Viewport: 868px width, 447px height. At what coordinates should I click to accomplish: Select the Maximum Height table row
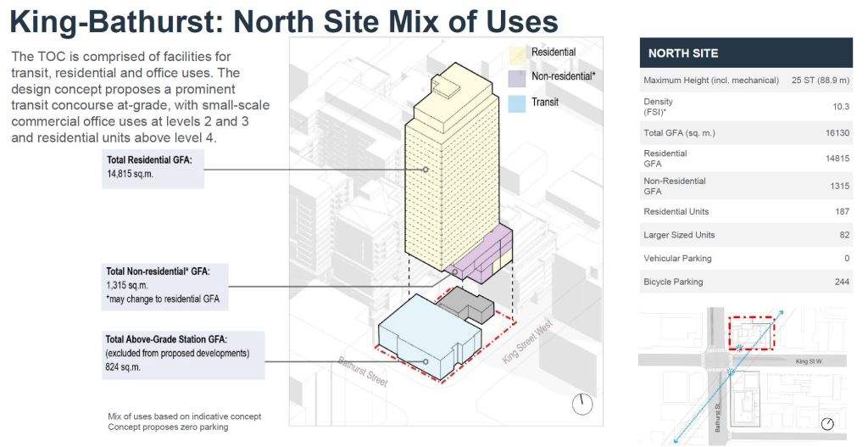(746, 81)
